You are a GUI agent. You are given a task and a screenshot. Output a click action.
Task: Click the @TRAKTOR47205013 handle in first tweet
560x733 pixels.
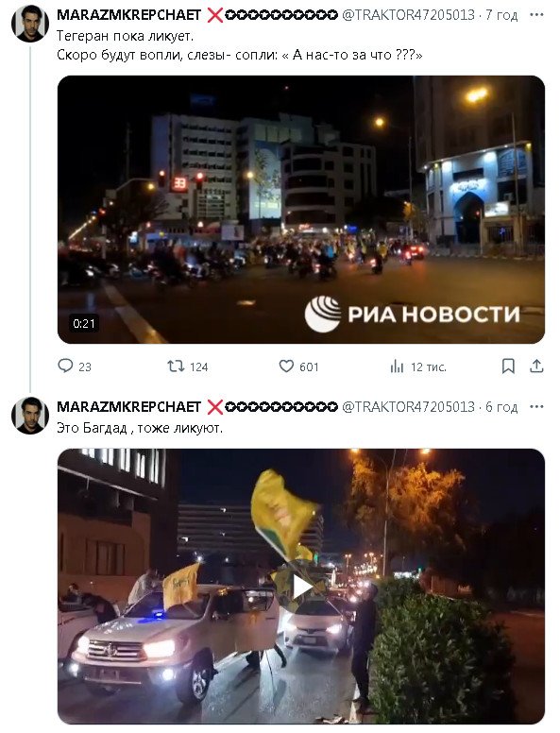[409, 15]
